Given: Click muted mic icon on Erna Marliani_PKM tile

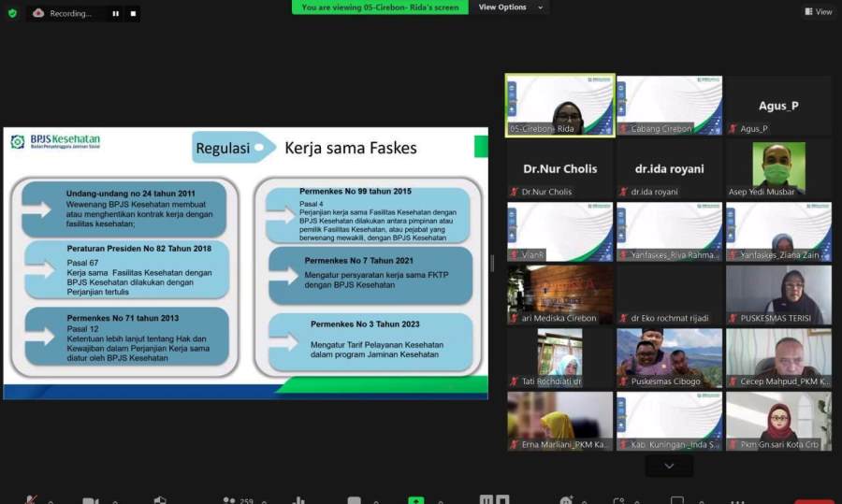Looking at the screenshot, I should point(514,444).
